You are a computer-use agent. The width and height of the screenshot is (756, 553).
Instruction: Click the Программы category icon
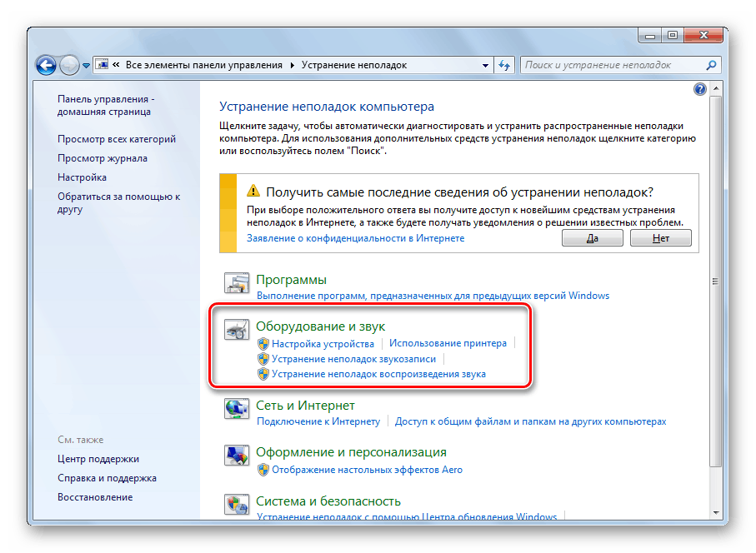point(237,283)
